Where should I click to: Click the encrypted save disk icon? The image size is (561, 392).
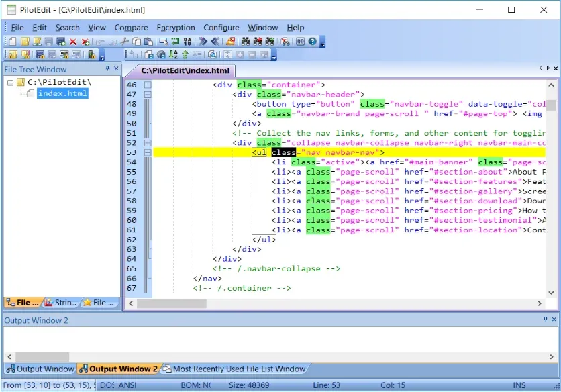pyautogui.click(x=40, y=55)
